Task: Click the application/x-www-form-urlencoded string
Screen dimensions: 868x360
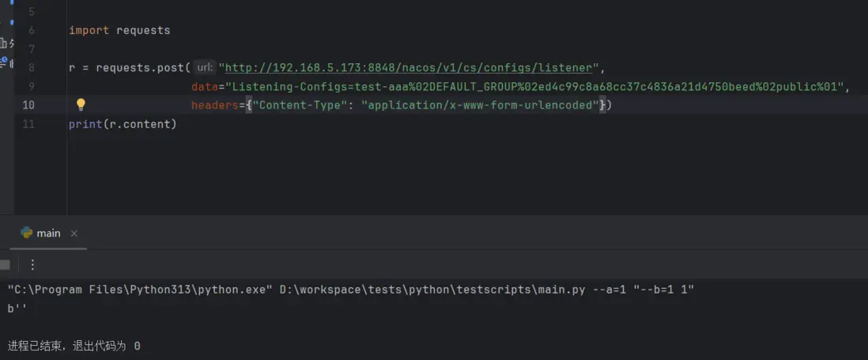Action: 480,105
